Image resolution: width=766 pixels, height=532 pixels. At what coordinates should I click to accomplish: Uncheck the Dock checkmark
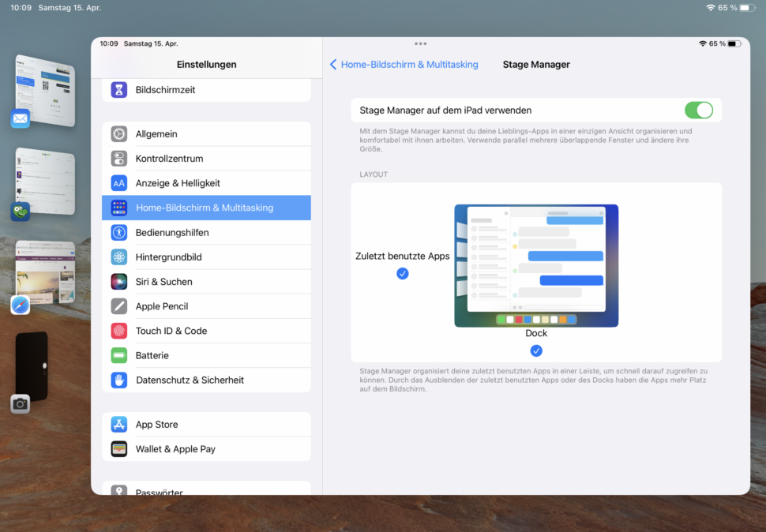coord(536,351)
